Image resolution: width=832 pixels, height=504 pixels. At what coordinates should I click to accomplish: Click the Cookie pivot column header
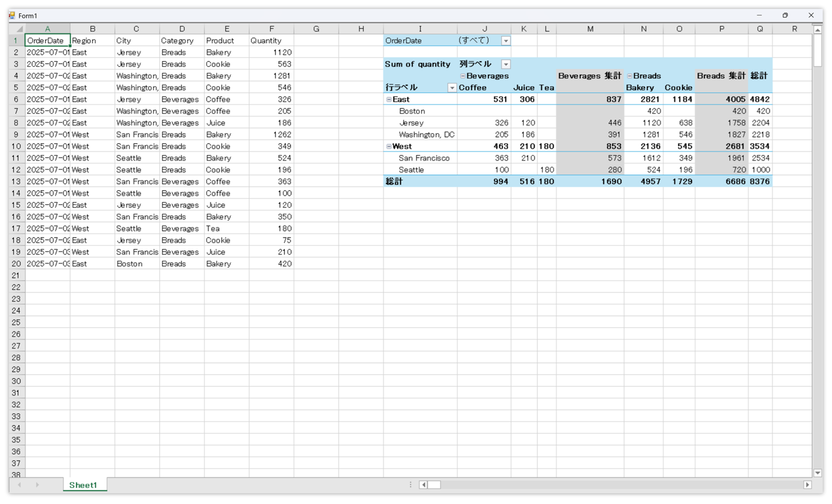point(679,88)
